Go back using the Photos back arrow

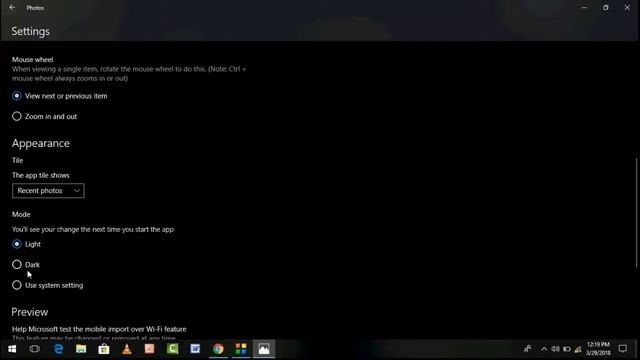(12, 7)
